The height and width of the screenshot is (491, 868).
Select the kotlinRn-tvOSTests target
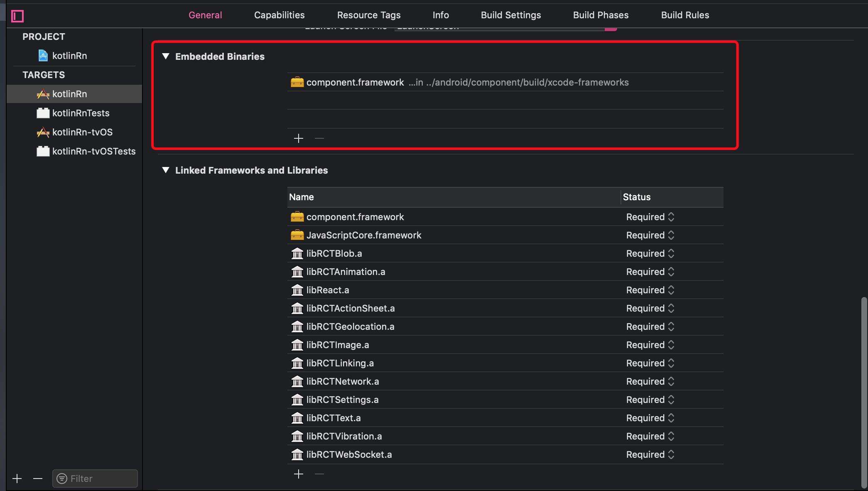click(93, 151)
